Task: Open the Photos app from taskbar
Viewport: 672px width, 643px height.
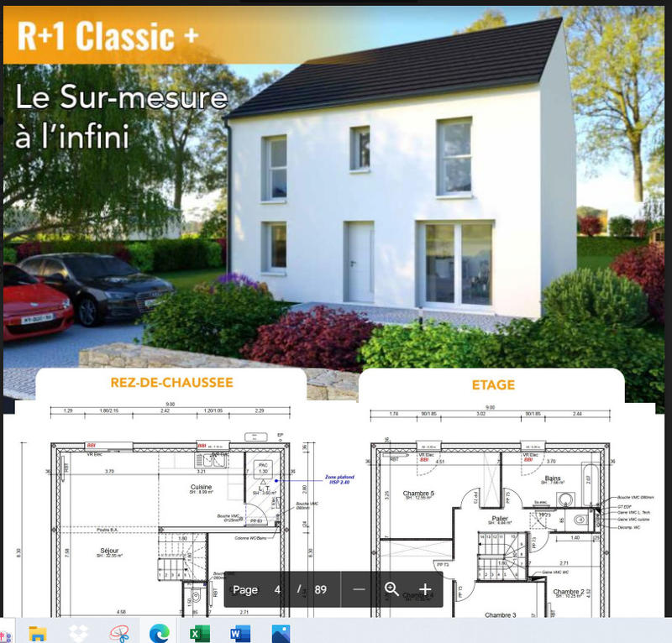Action: 280,633
